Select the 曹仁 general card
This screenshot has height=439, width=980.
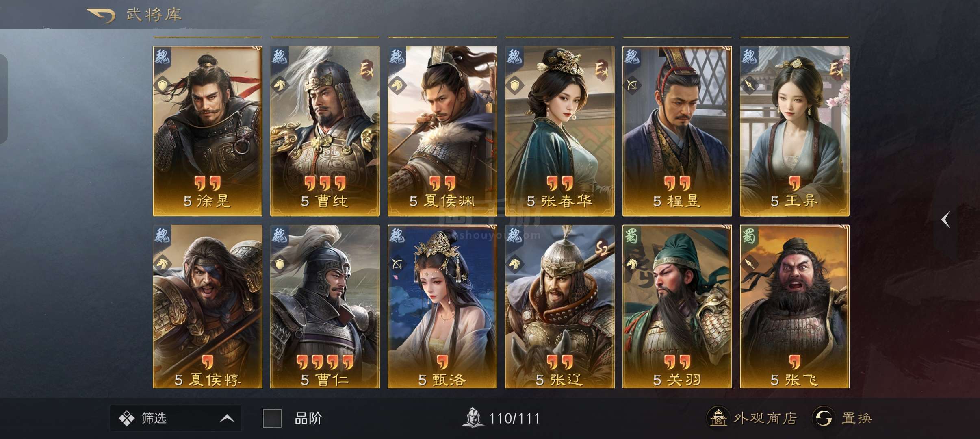click(x=325, y=306)
